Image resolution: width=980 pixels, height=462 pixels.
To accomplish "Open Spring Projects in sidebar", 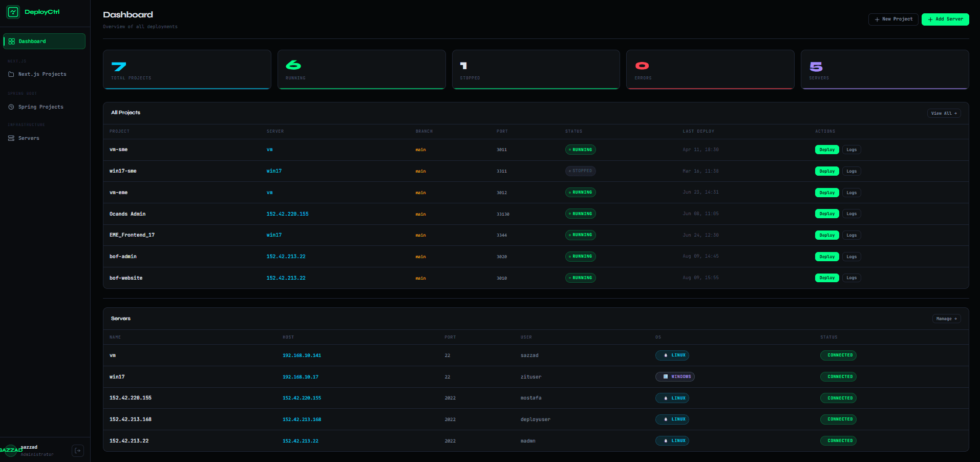I will click(45, 107).
